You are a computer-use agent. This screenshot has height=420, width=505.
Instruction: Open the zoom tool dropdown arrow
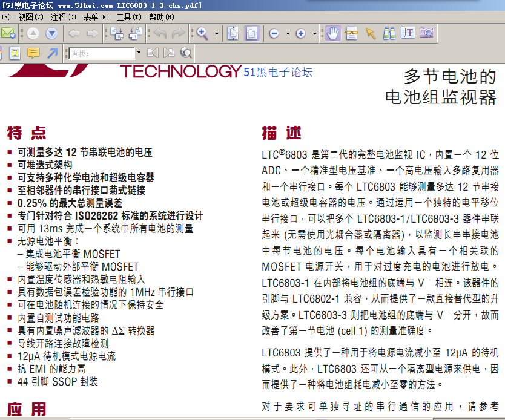point(216,33)
